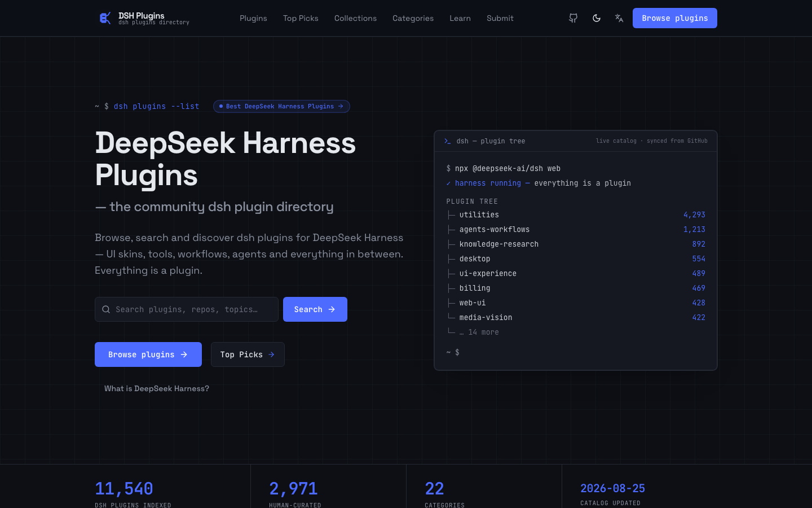Screen dimensions: 812x508
Task: Click the DSH Plugins site title
Action: (x=142, y=16)
